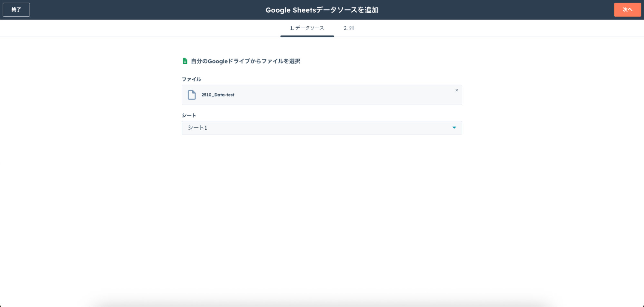The height and width of the screenshot is (307, 644).
Task: Click the heading 自分のGoogleドライブからファイルを選択
Action: point(245,61)
